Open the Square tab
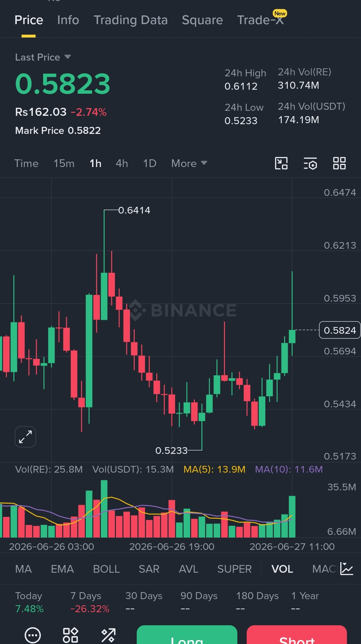This screenshot has width=361, height=644. point(202,20)
